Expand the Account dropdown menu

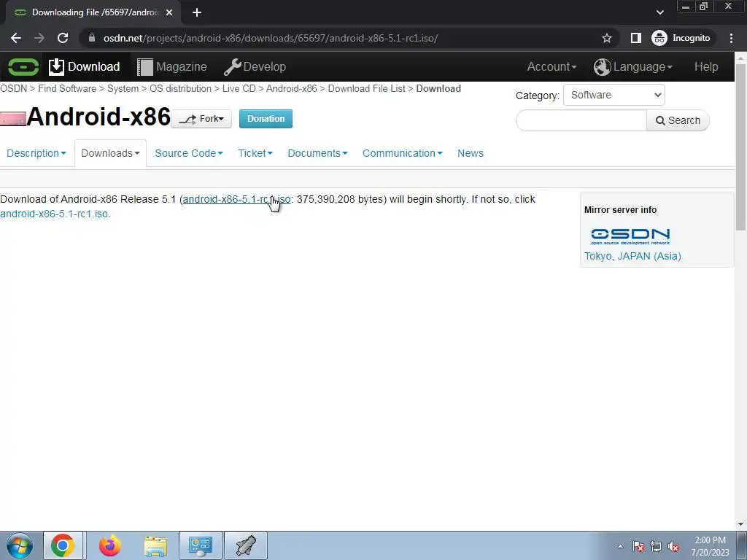(x=551, y=66)
